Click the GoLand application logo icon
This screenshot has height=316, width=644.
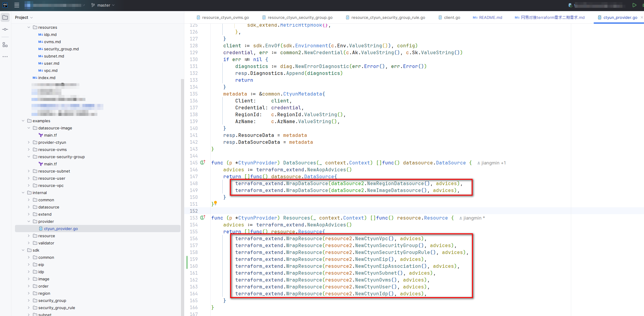pos(5,5)
